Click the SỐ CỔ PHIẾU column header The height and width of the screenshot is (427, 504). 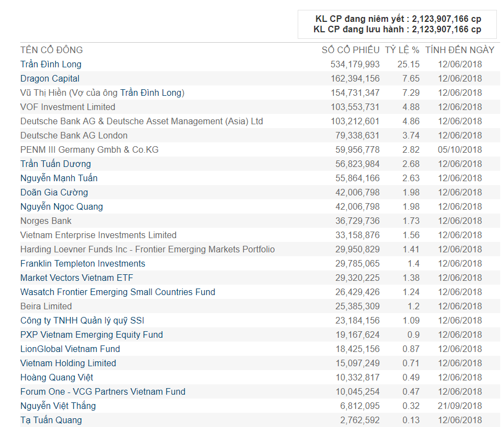pyautogui.click(x=350, y=50)
